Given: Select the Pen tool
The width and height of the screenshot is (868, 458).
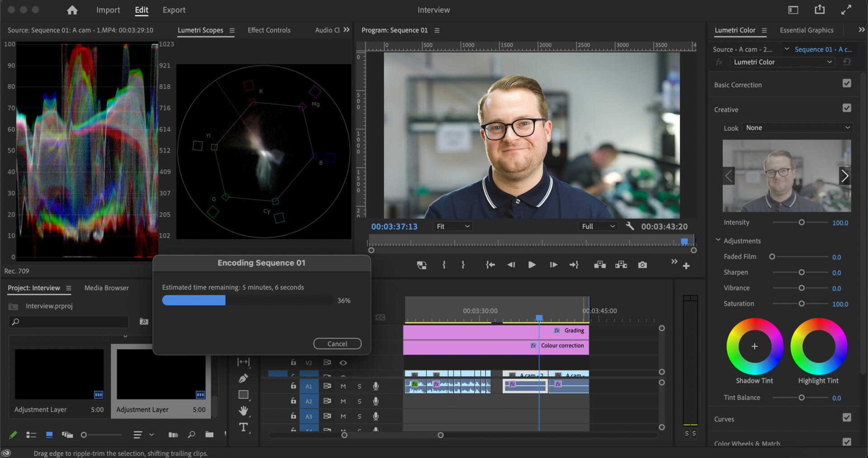Looking at the screenshot, I should tap(243, 378).
